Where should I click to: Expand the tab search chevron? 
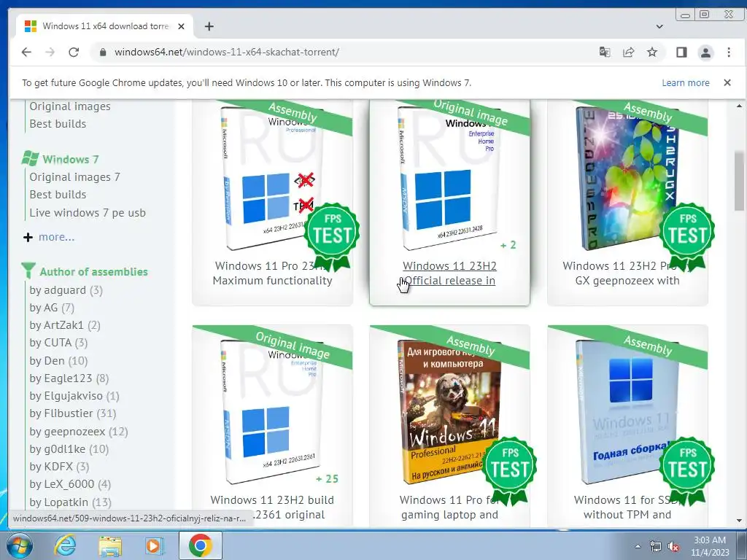659,26
